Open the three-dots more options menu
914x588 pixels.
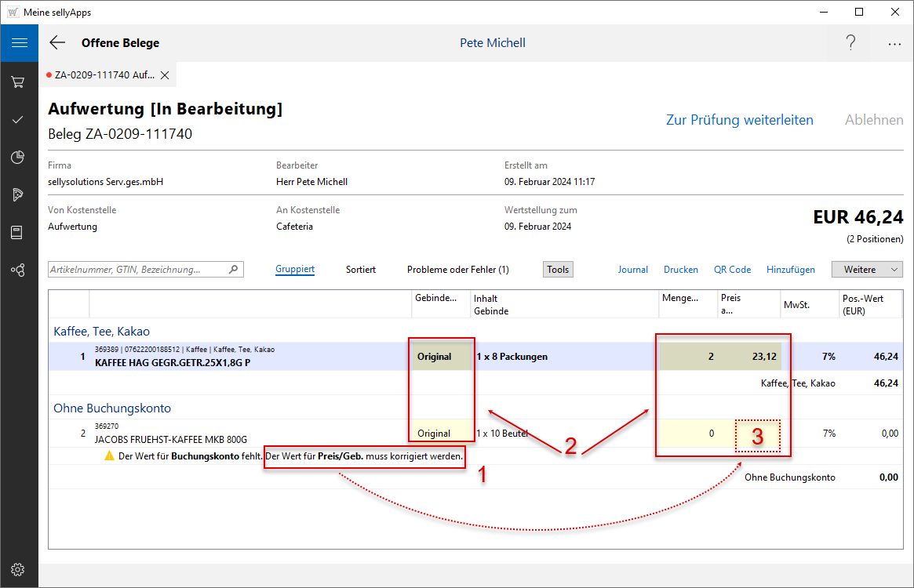pos(894,44)
